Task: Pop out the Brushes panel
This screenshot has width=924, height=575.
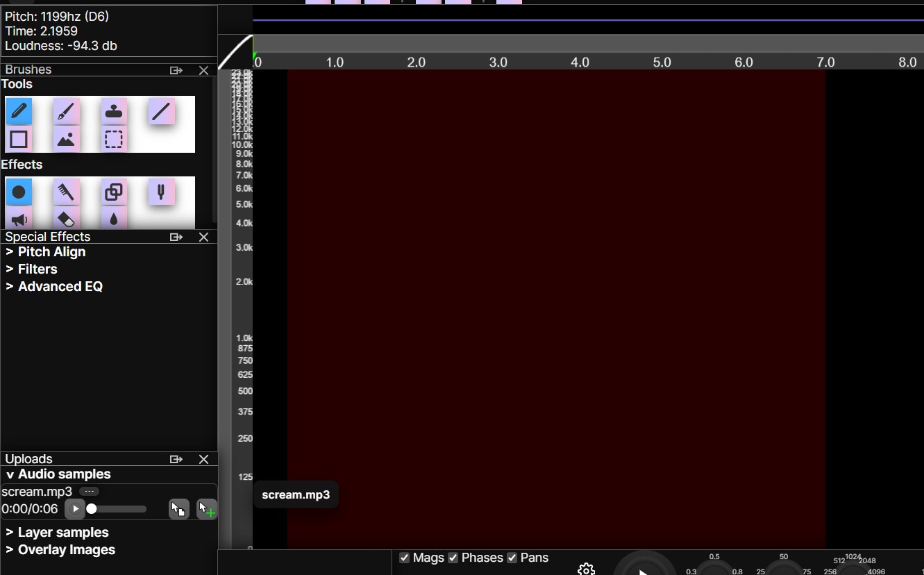Action: [x=176, y=70]
